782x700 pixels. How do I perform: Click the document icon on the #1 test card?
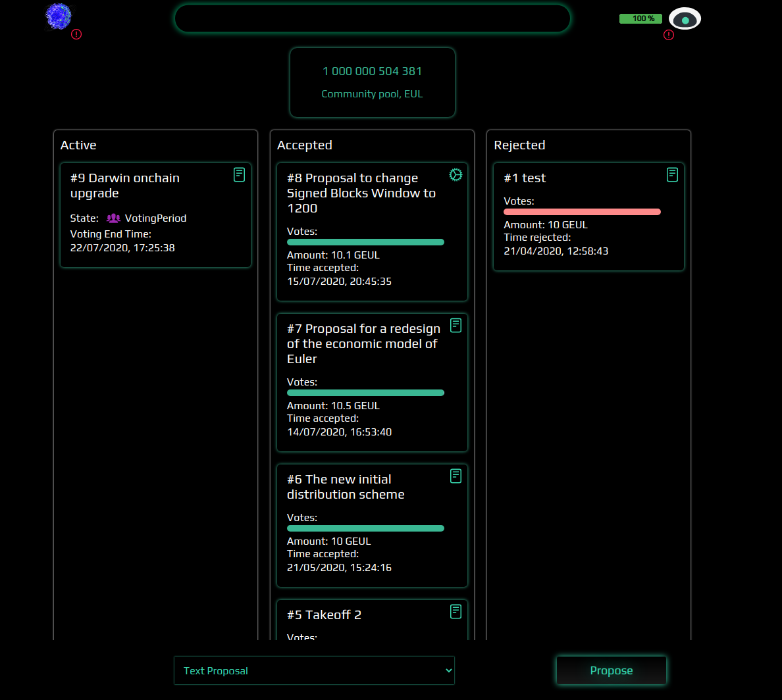point(672,175)
